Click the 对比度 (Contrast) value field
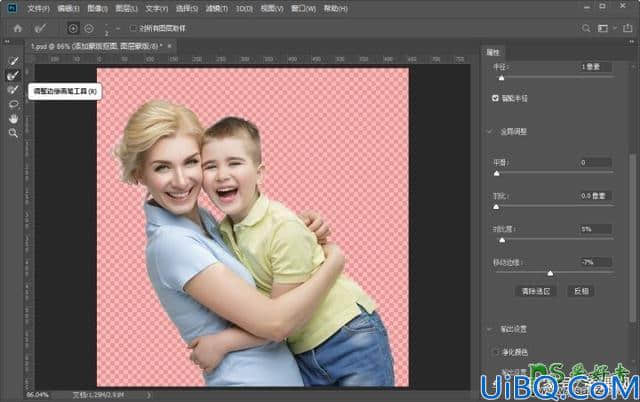The height and width of the screenshot is (402, 640). (x=596, y=229)
